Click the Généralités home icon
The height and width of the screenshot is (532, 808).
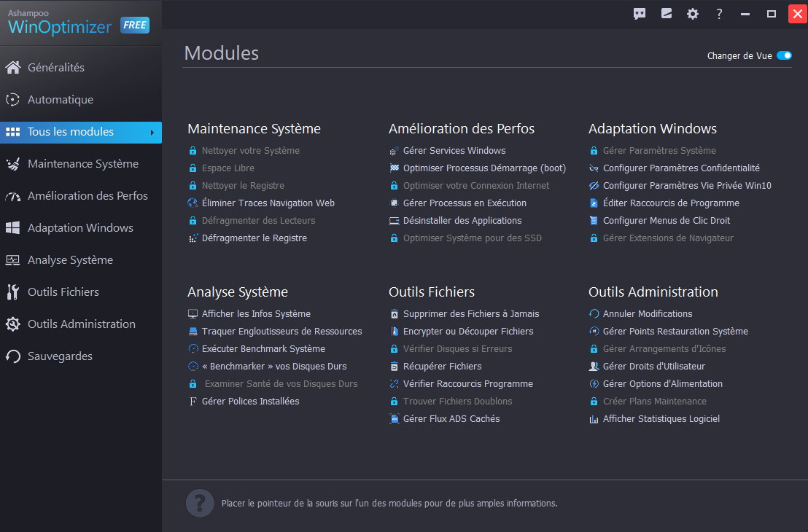12,68
